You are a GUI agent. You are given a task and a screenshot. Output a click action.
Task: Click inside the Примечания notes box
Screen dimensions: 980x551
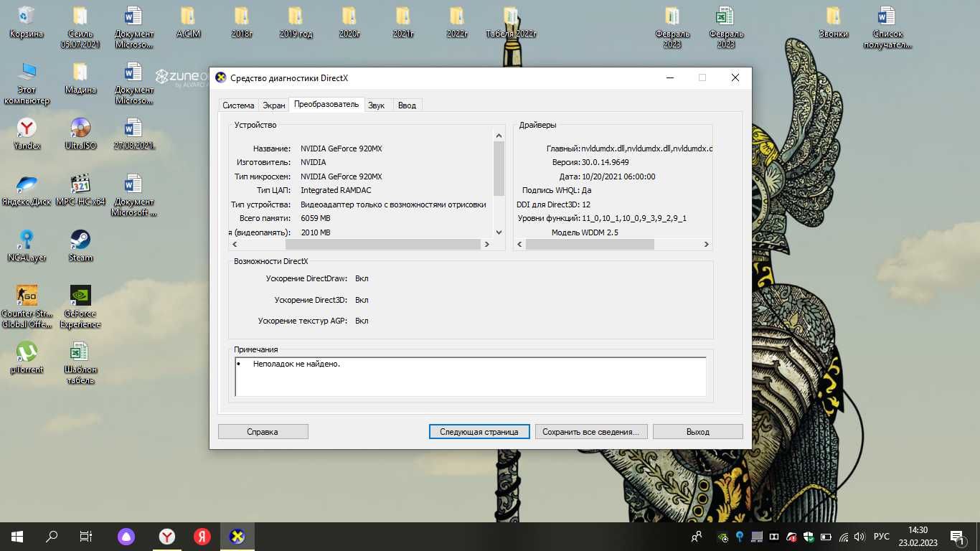471,377
